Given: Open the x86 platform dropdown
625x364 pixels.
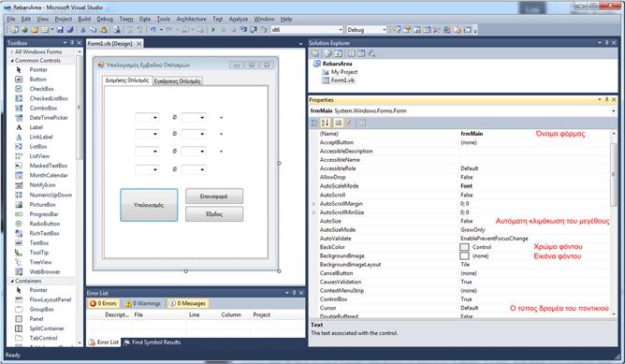Looking at the screenshot, I should (341, 30).
